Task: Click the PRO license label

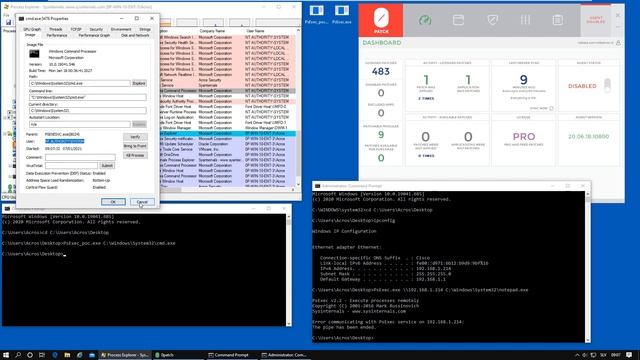Action: click(524, 137)
